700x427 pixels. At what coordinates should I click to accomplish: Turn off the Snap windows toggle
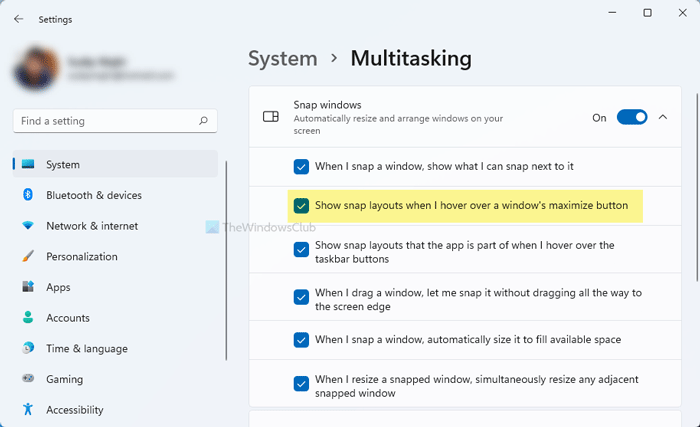point(631,117)
